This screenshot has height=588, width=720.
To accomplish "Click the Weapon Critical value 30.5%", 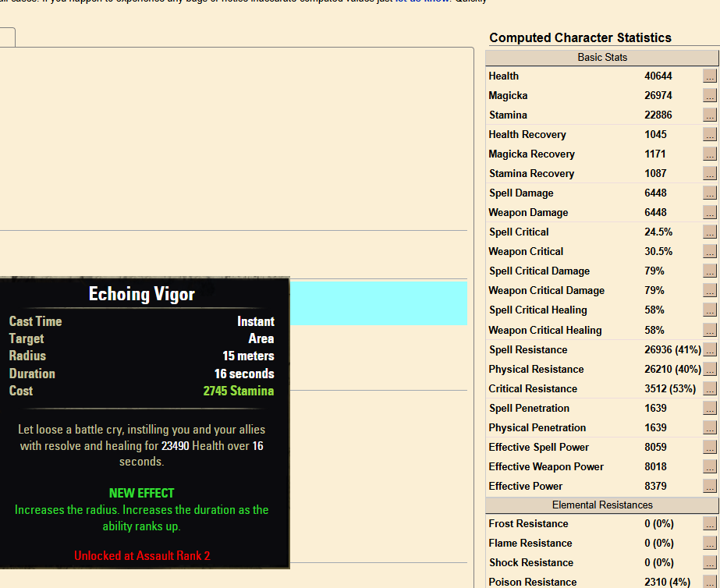I will 658,252.
